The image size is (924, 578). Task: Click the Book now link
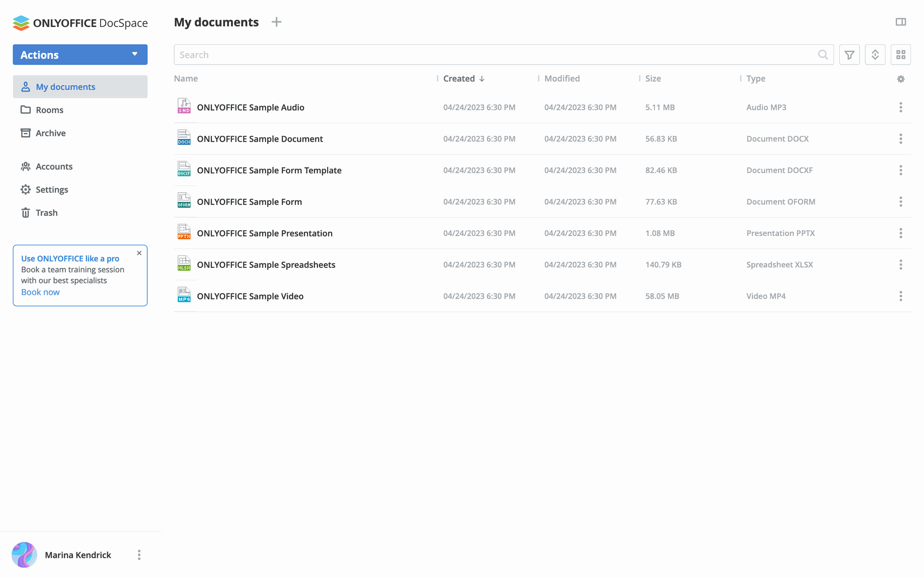(40, 292)
